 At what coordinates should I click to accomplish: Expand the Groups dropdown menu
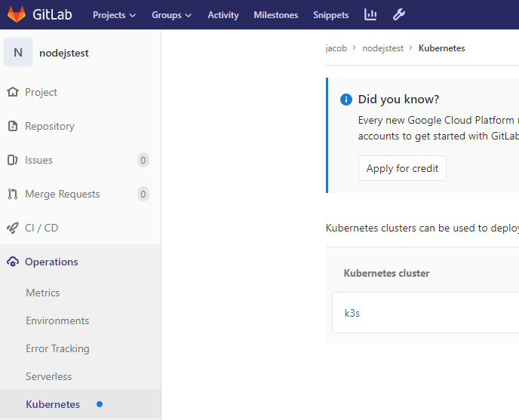click(x=171, y=15)
